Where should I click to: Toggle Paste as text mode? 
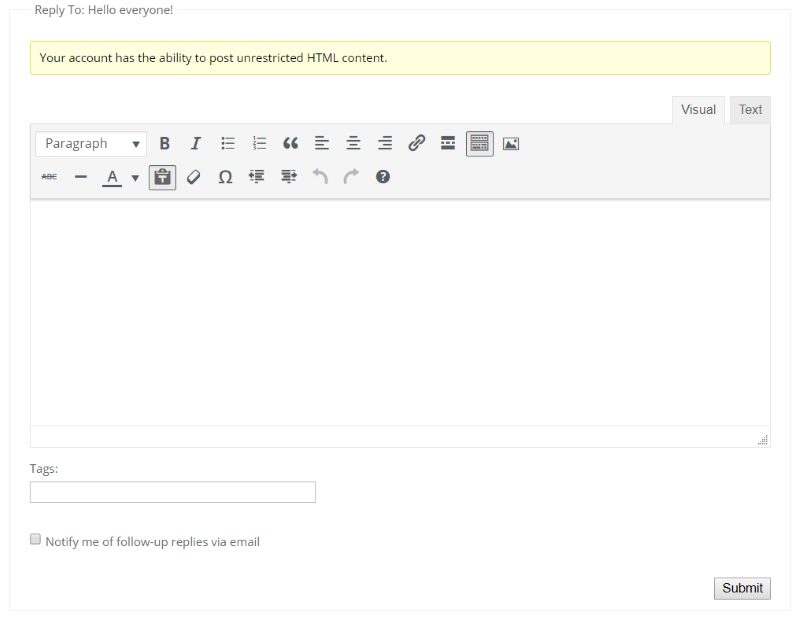(162, 177)
